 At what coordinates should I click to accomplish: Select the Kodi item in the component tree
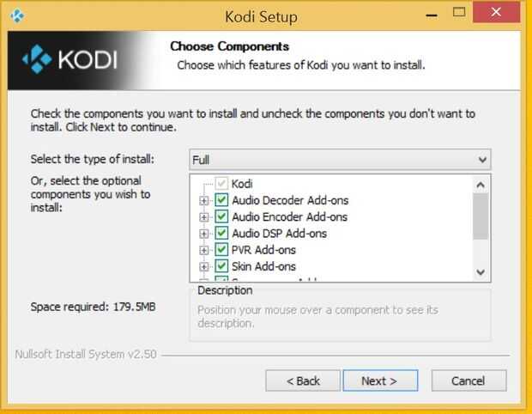tap(242, 184)
